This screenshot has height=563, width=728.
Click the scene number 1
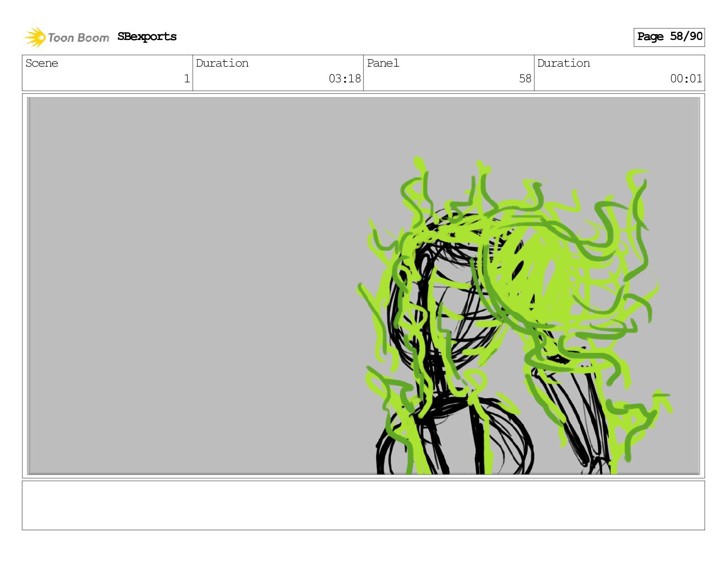click(x=187, y=79)
